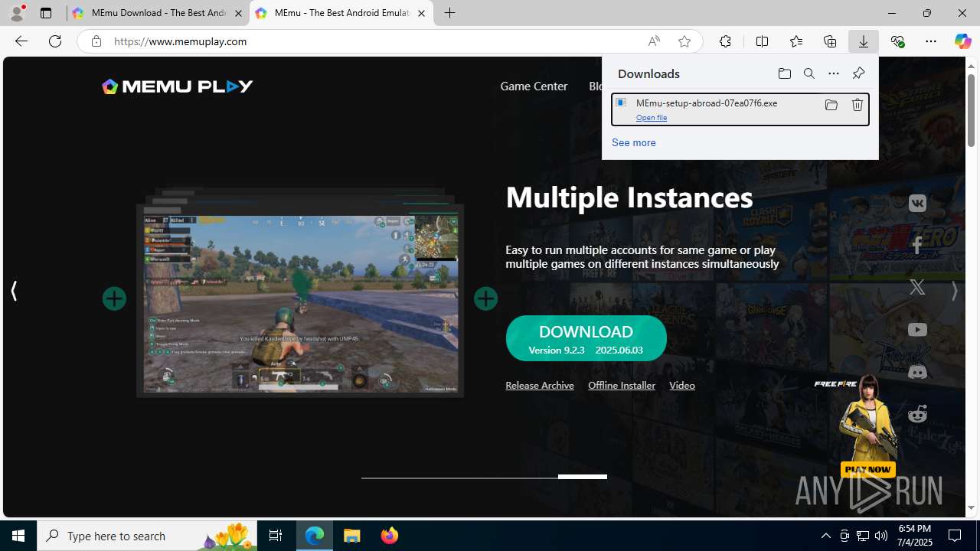The height and width of the screenshot is (551, 980).
Task: Open the VK social icon
Action: (x=917, y=203)
